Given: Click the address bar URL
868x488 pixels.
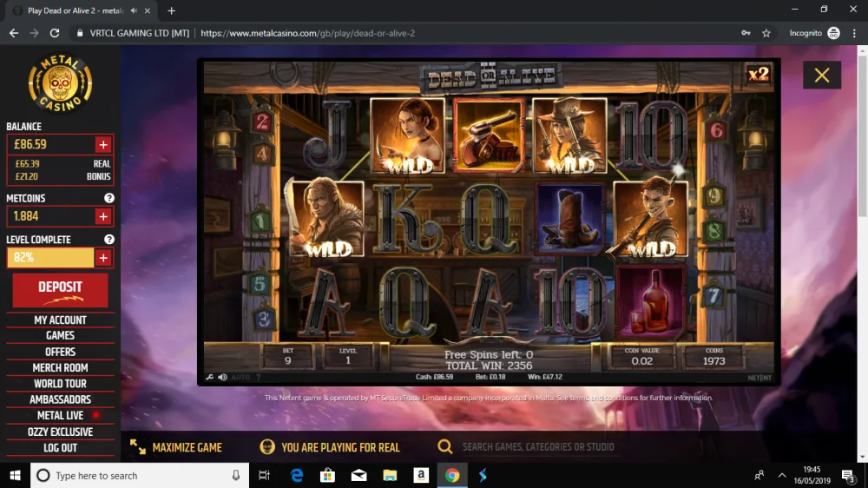Looking at the screenshot, I should click(x=308, y=33).
